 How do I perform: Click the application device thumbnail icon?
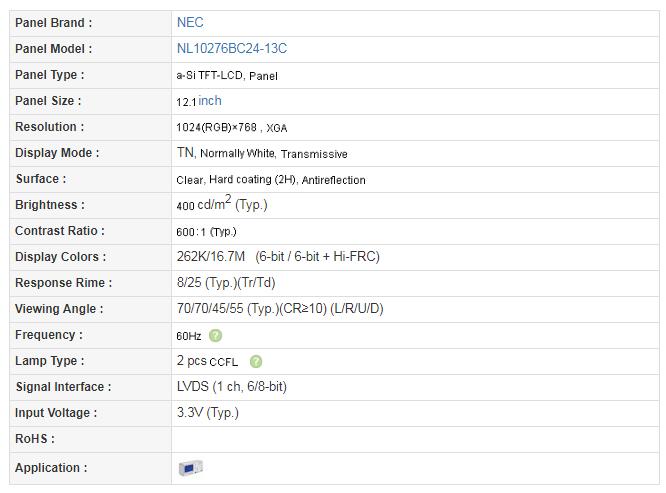pyautogui.click(x=190, y=468)
